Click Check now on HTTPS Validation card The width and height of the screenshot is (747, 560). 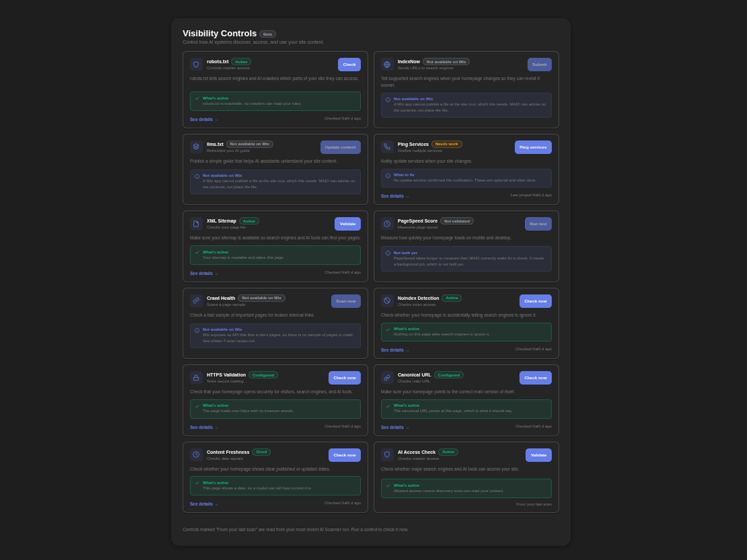(x=345, y=378)
